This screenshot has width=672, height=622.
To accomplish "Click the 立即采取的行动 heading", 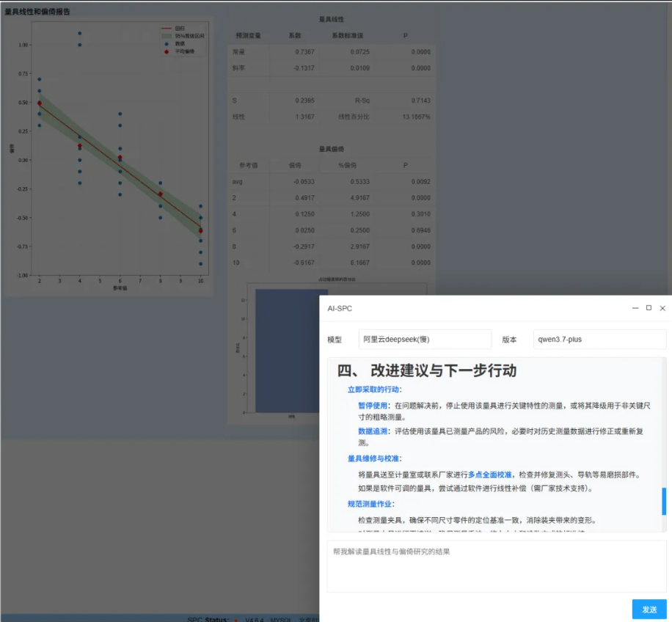I will click(373, 389).
